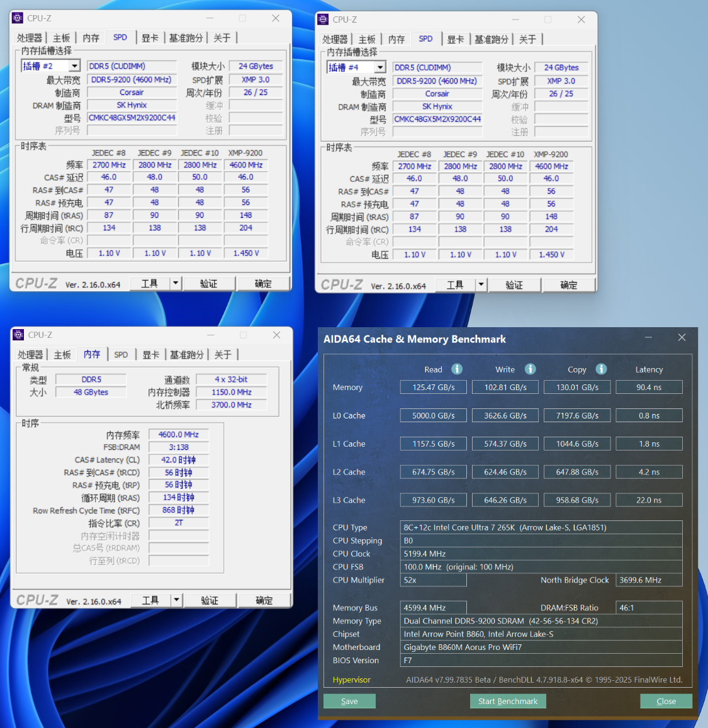Click 验证 button in slot #4 window
The width and height of the screenshot is (708, 728).
pyautogui.click(x=514, y=284)
